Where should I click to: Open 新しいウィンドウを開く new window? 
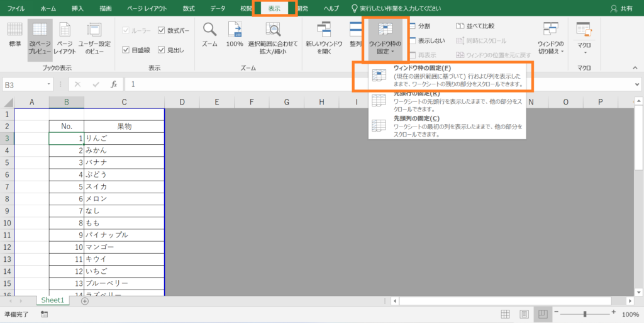324,40
